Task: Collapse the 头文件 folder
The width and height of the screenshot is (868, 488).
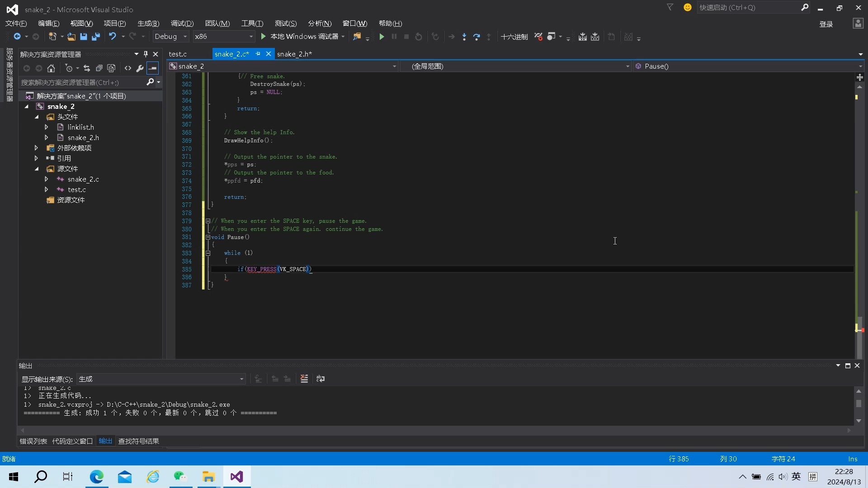Action: pos(37,117)
